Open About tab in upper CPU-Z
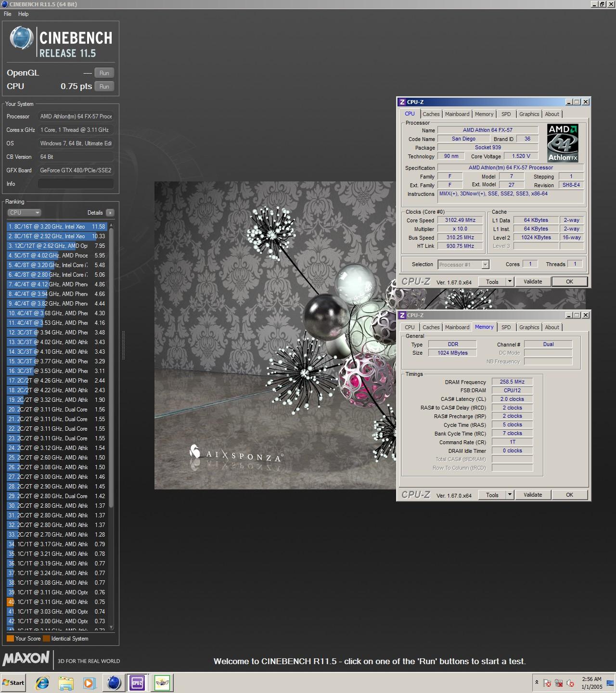616x693 pixels. 552,114
